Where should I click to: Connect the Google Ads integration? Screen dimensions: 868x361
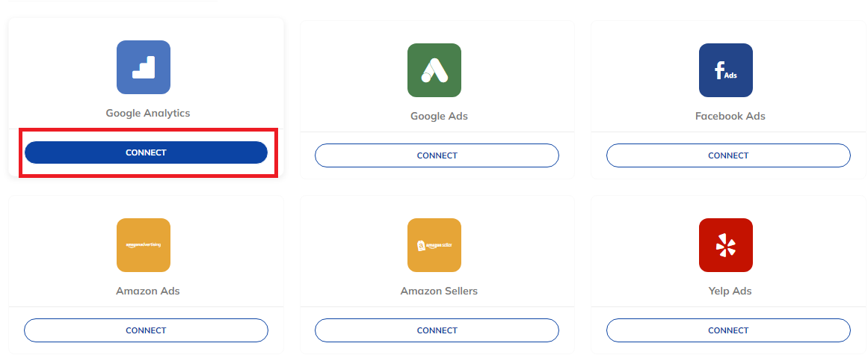[x=437, y=155]
